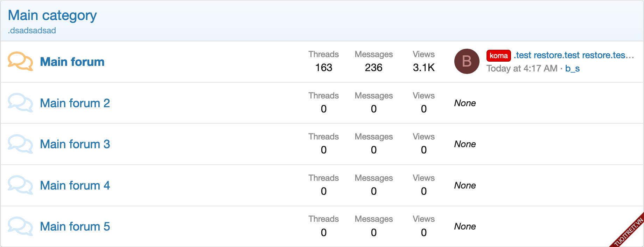Open the Main forum 3 link
The height and width of the screenshot is (247, 644).
tap(75, 144)
